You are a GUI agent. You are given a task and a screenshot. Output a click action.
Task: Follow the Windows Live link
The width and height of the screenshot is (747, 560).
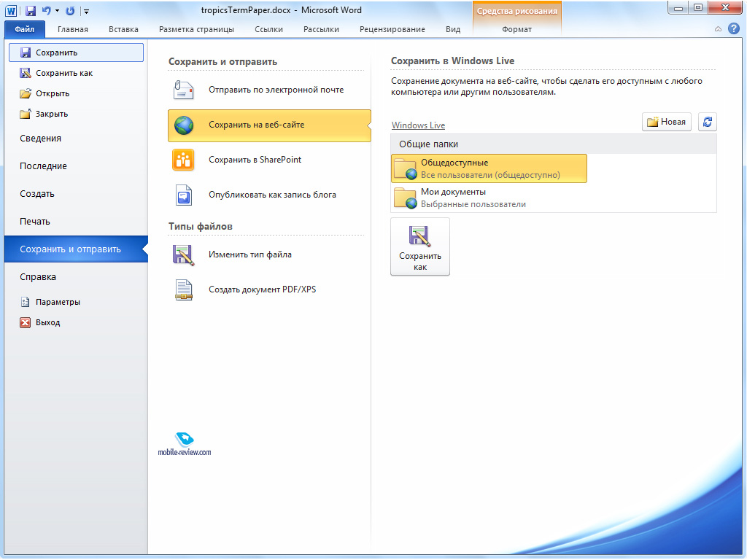coord(418,125)
